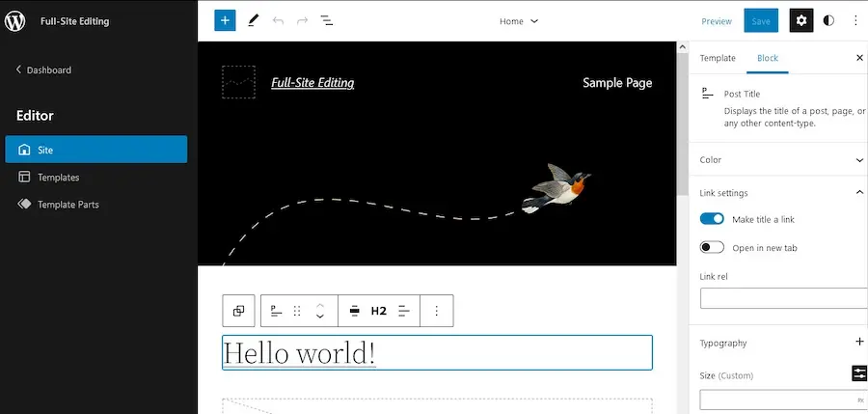This screenshot has width=868, height=414.
Task: Open the Settings gear panel
Action: (x=800, y=20)
